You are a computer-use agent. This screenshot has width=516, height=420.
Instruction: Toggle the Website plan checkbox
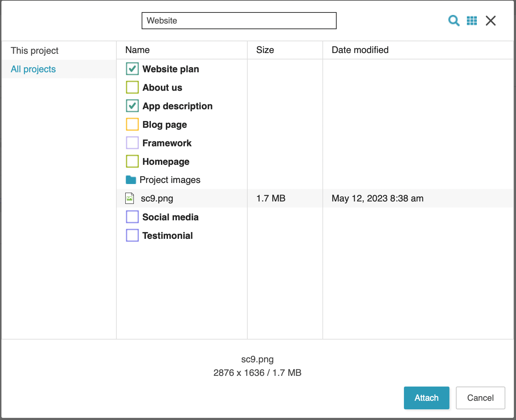132,69
